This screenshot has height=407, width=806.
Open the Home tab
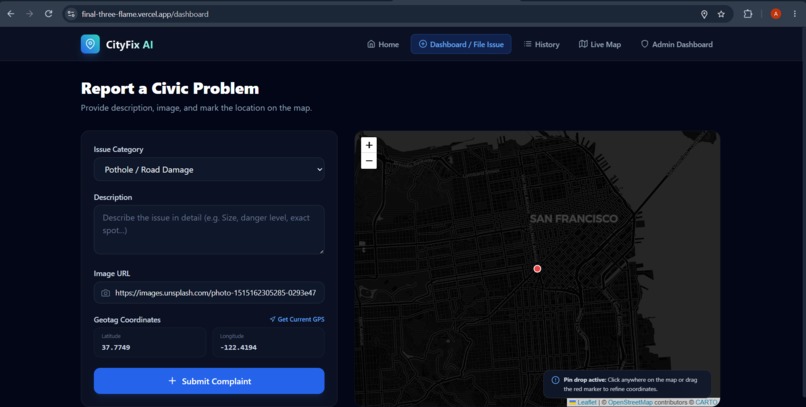pyautogui.click(x=383, y=44)
